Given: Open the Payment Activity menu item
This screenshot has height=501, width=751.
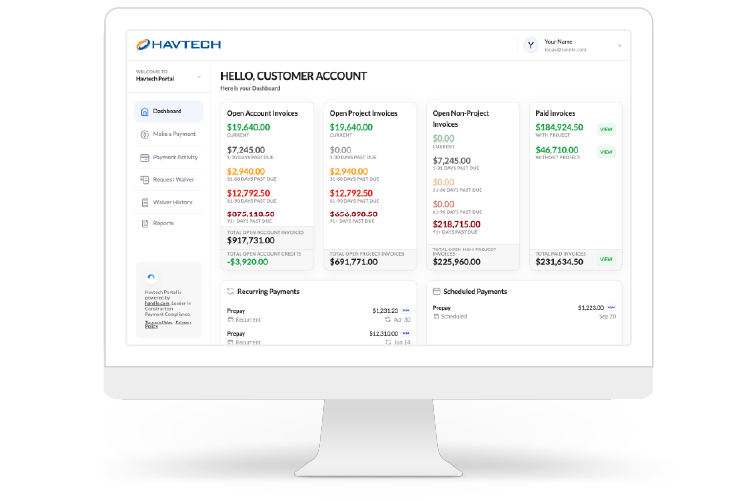Looking at the screenshot, I should click(x=174, y=157).
